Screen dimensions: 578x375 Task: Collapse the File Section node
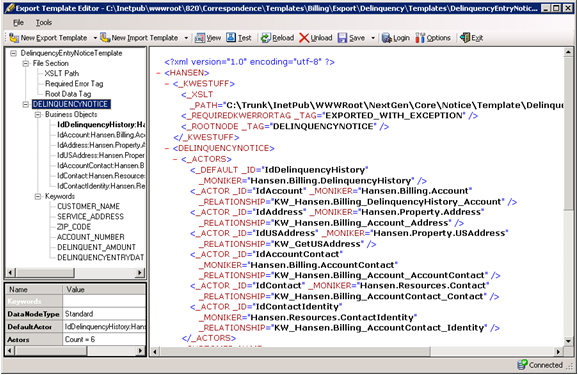(25, 63)
